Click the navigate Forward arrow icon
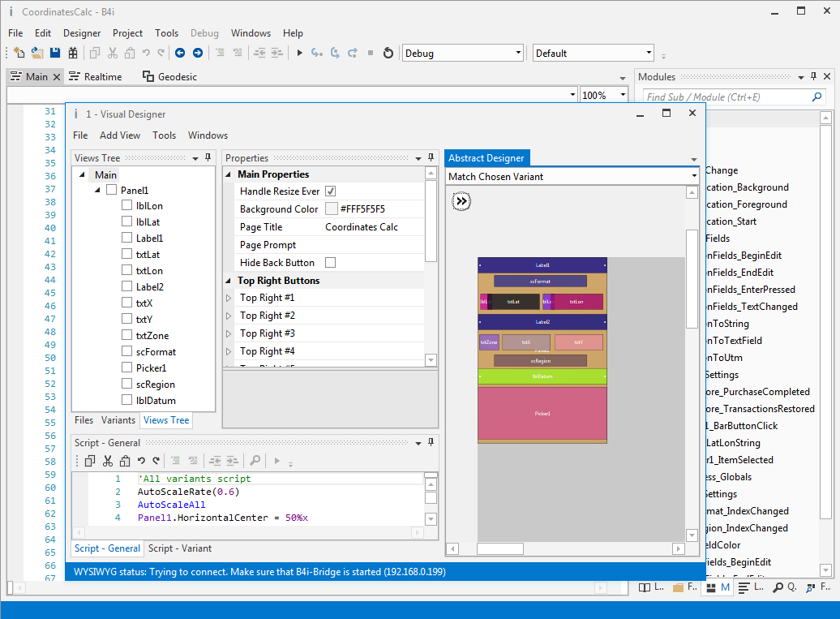 pos(197,53)
